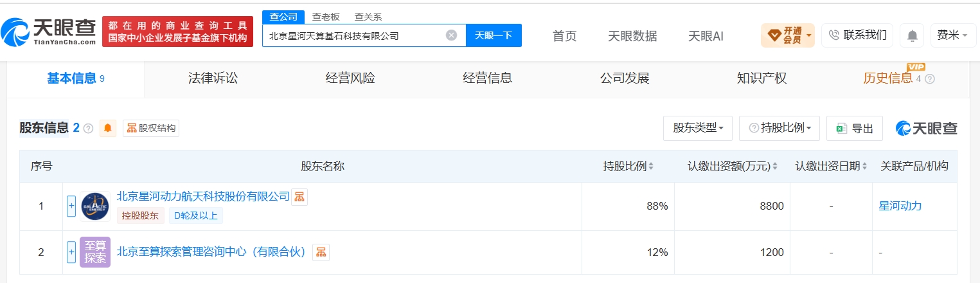Open equity structure icon beside 北京星河动力航天科技股份有限公司
Screen dimensions: 980x283
coord(299,197)
